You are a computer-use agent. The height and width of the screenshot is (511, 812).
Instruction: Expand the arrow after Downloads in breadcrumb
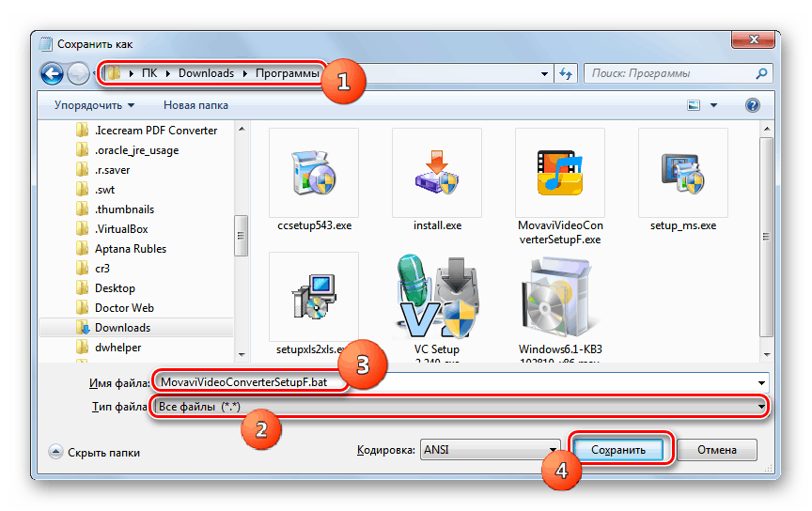(245, 74)
